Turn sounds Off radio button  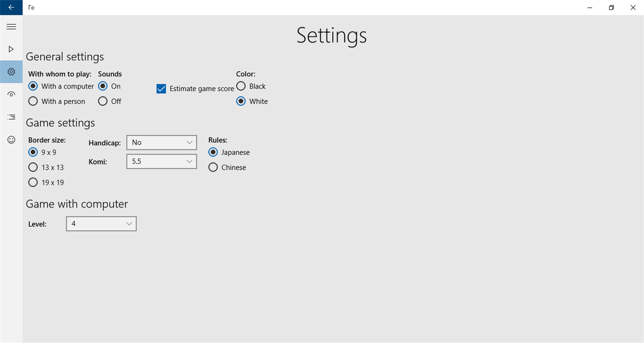click(103, 101)
